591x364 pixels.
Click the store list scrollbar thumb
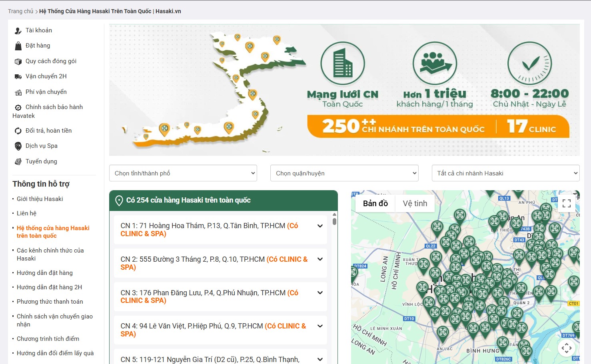coord(334,221)
